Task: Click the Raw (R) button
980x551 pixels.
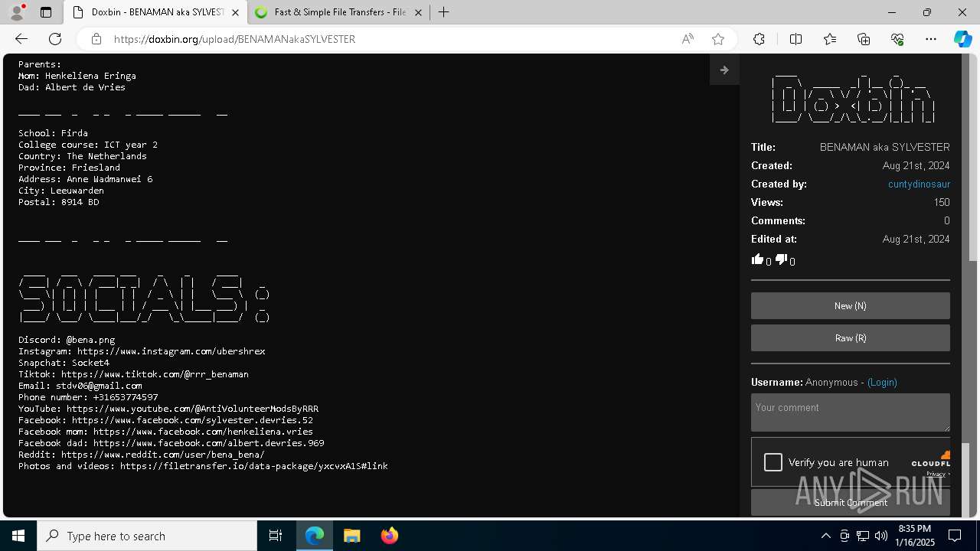Action: click(x=851, y=337)
